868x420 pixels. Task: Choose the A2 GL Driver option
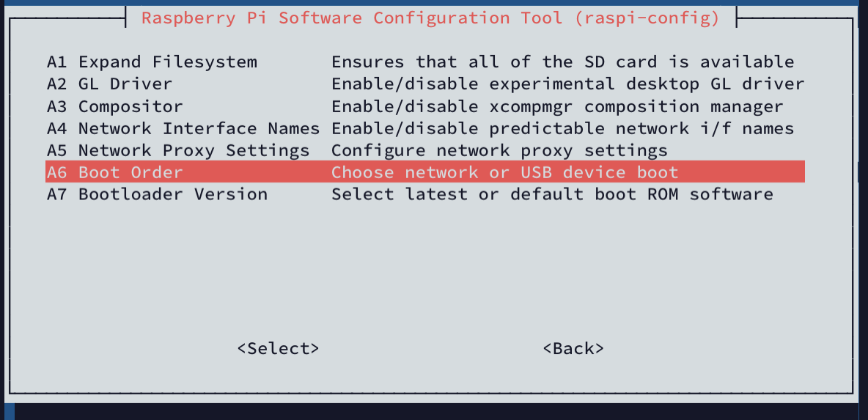coord(110,84)
